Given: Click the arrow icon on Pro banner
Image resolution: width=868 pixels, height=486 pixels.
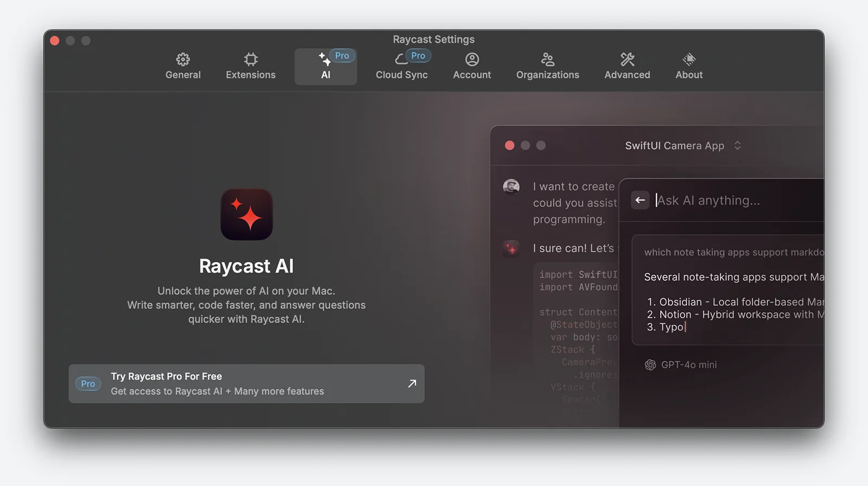Looking at the screenshot, I should (412, 383).
